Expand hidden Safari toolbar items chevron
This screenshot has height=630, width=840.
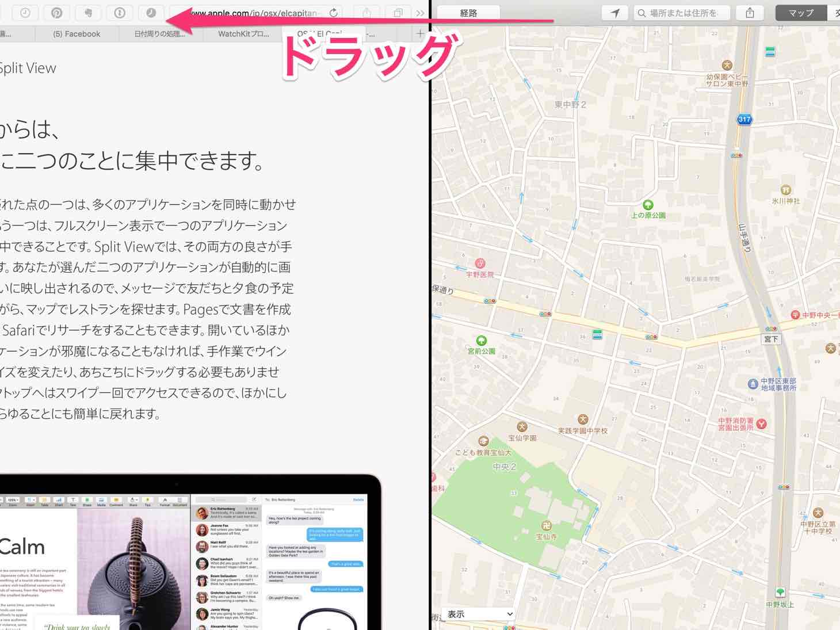(421, 13)
